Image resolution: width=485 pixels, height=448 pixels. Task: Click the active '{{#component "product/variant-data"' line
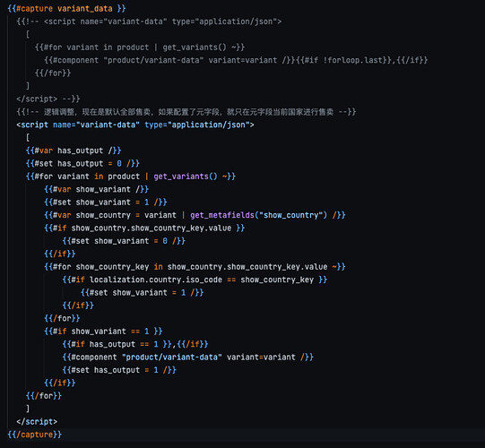(x=188, y=358)
